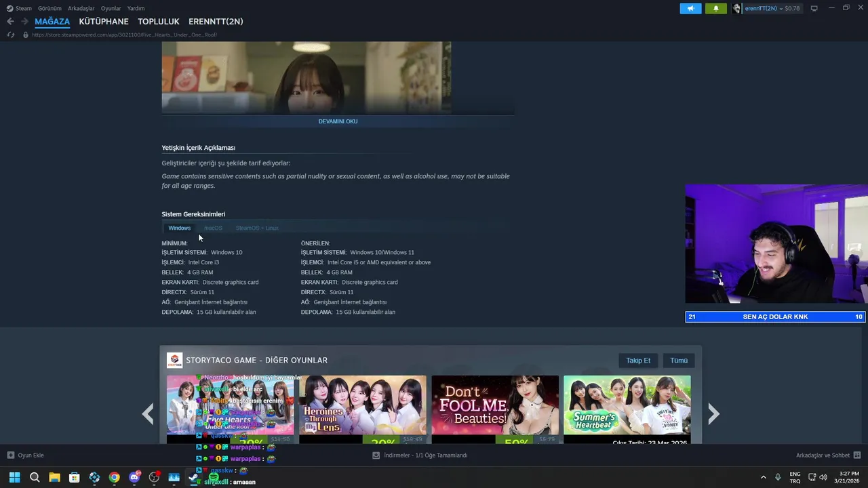Screen dimensions: 868x488
Task: Open OBS Studio from taskbar
Action: pos(154,477)
